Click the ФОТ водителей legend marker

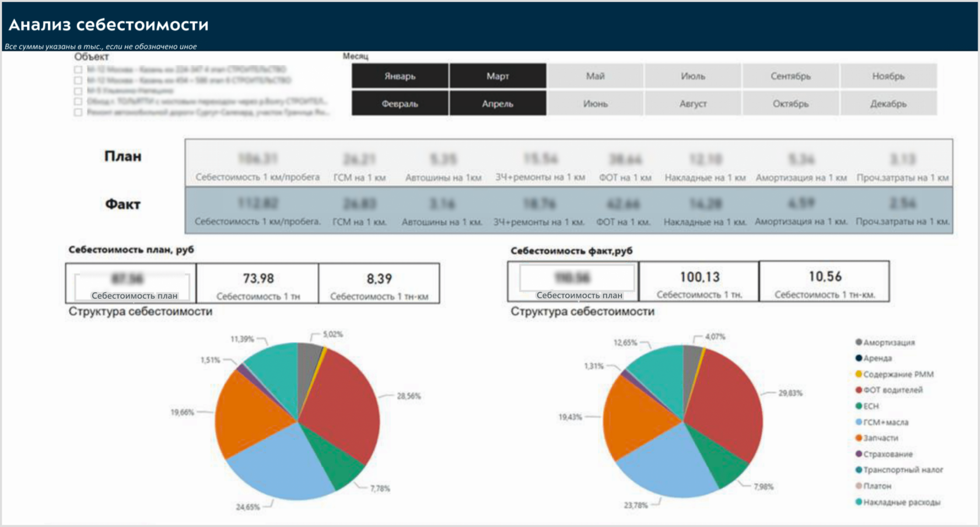[859, 390]
